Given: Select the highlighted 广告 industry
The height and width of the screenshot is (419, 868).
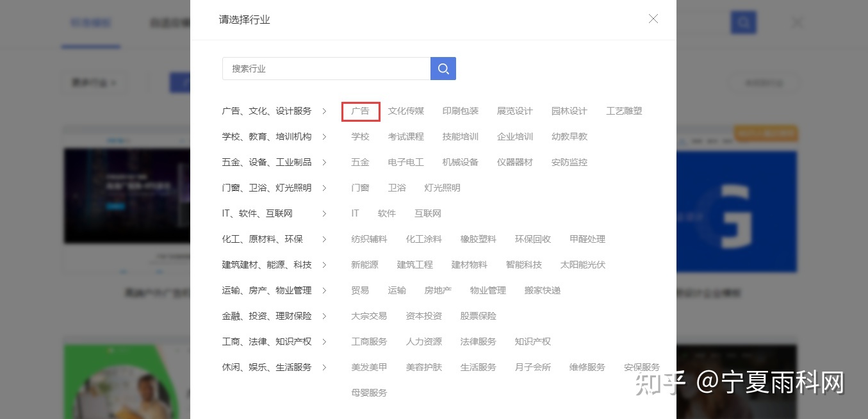Looking at the screenshot, I should [360, 110].
